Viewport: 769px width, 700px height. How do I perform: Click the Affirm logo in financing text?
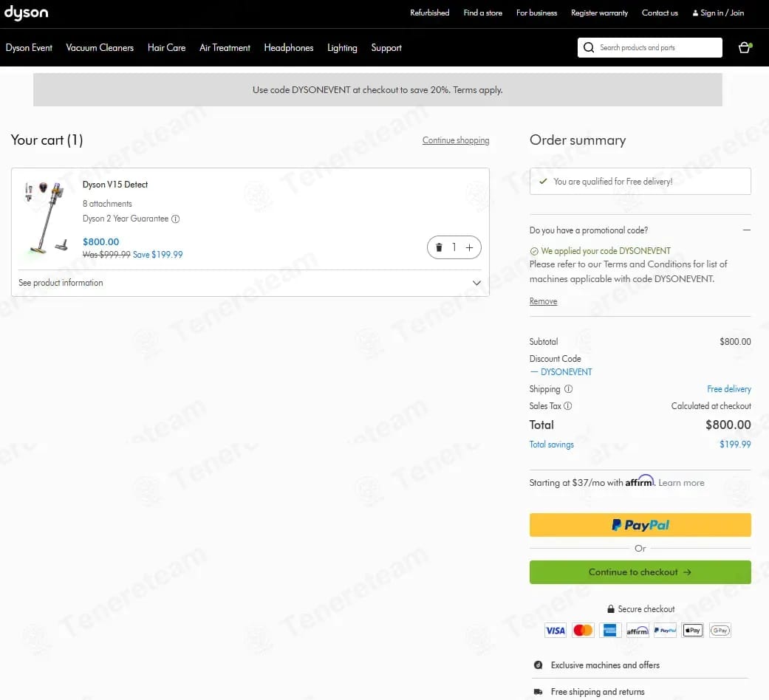(x=640, y=481)
